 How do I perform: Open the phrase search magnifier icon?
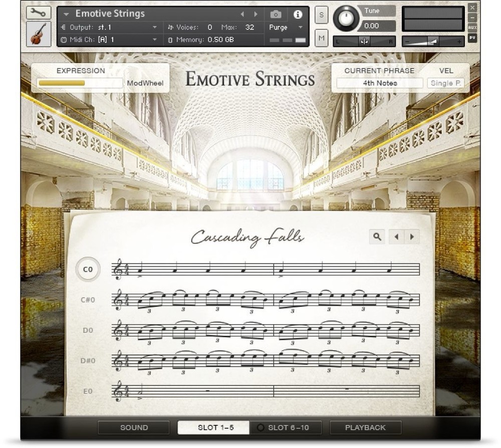[x=377, y=236]
